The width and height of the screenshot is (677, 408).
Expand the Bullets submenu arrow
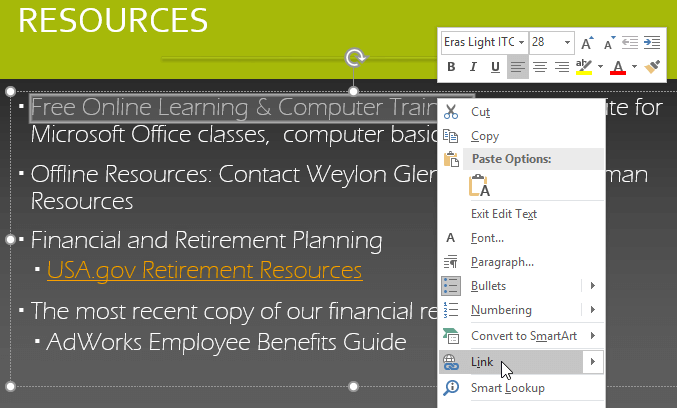tap(593, 285)
